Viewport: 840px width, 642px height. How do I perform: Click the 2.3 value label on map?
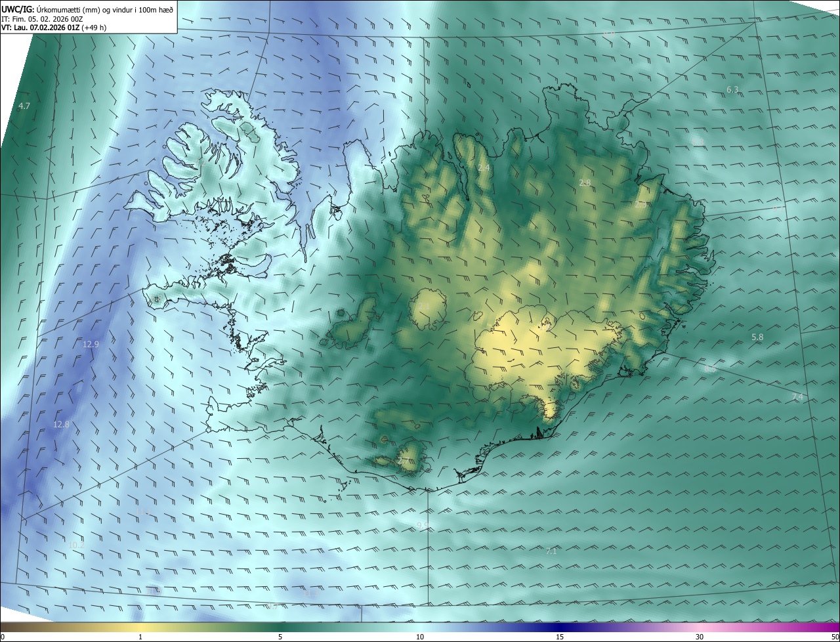tap(640, 204)
